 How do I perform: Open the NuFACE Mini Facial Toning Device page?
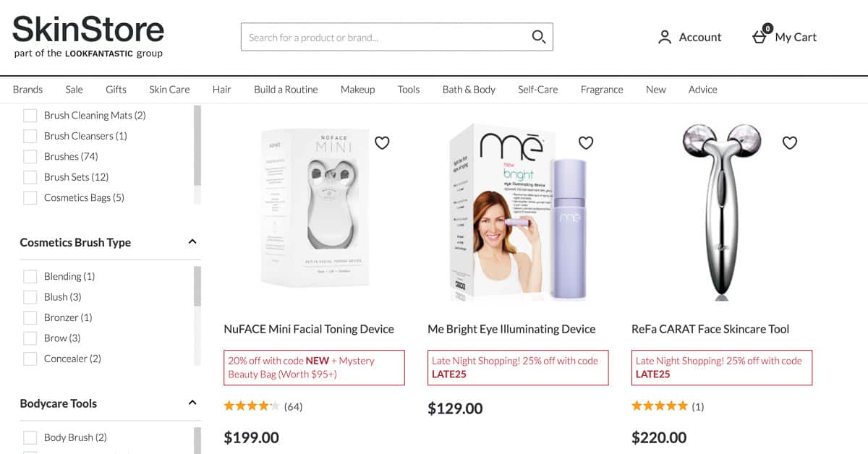pos(309,329)
